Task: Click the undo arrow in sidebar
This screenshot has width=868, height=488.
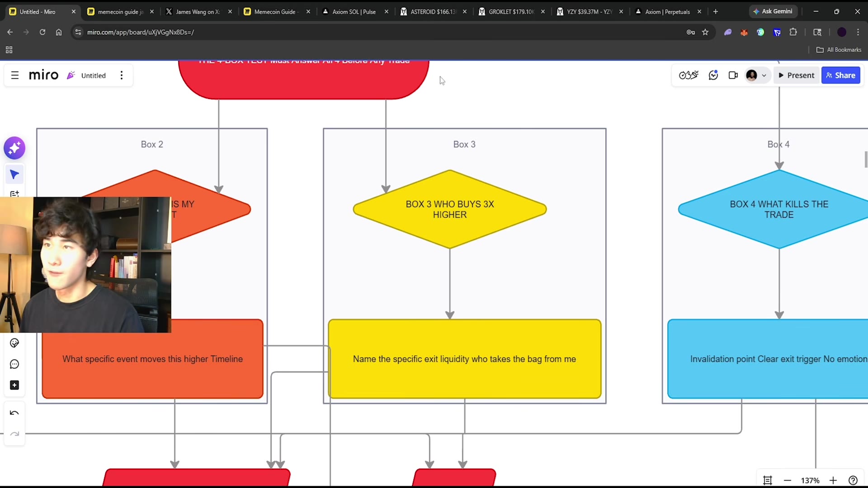Action: pyautogui.click(x=14, y=413)
